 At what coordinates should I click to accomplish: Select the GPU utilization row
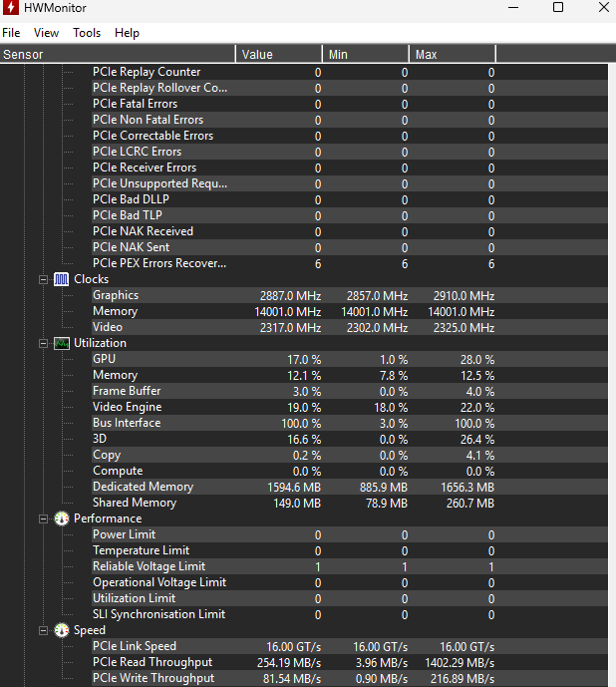pos(350,359)
